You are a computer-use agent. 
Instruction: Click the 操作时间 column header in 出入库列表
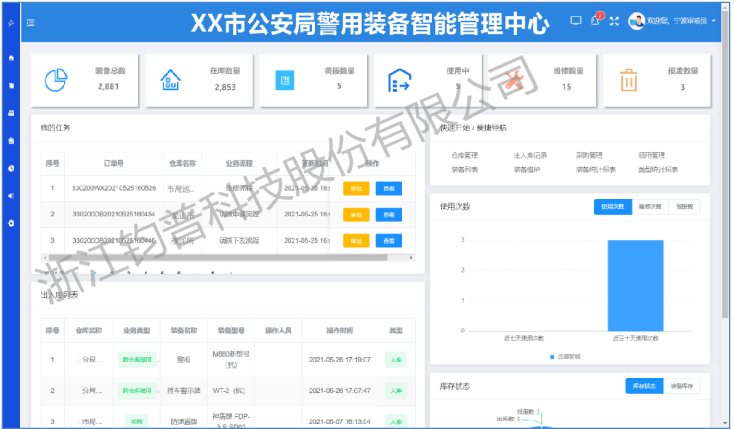[x=339, y=331]
